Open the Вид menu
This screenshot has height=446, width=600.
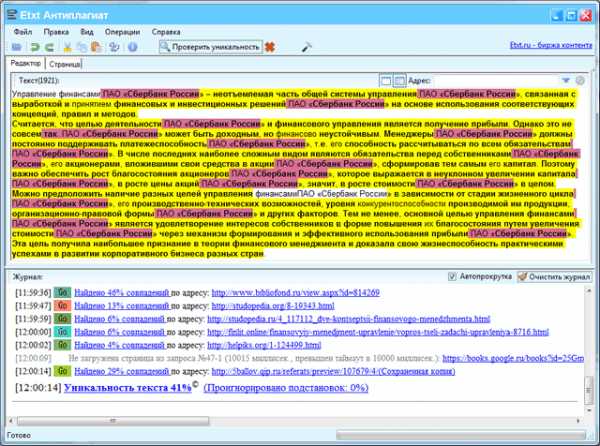coord(87,32)
